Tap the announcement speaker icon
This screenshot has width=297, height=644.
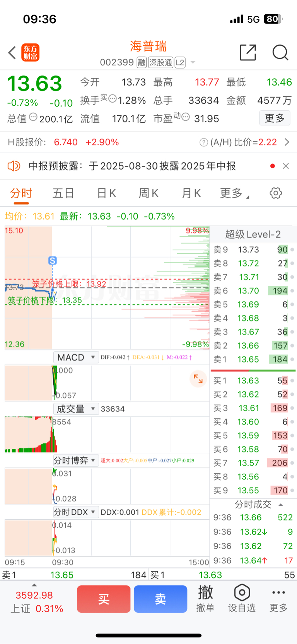pos(14,166)
